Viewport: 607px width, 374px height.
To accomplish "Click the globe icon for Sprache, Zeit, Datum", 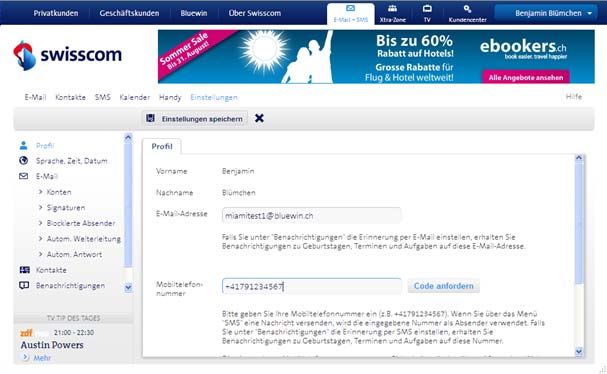I will [24, 161].
